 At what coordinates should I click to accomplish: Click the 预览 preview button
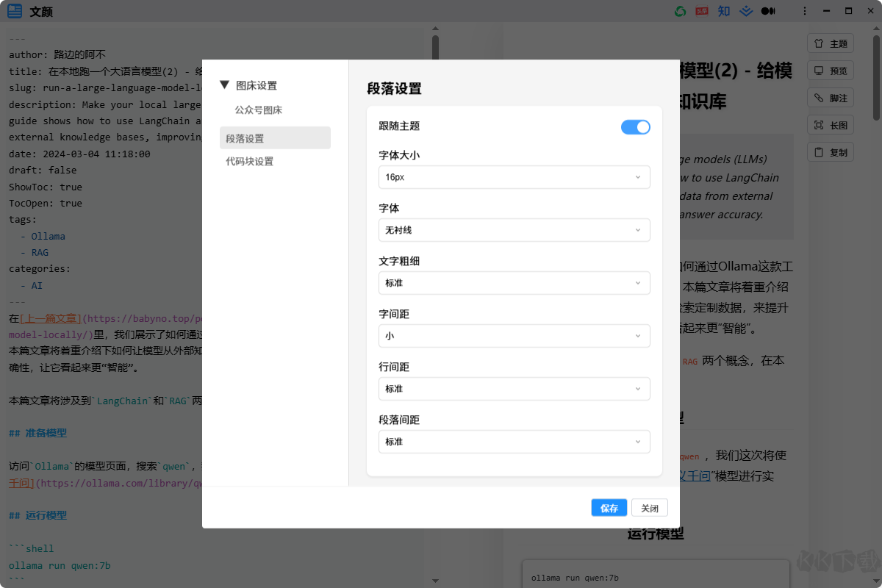pyautogui.click(x=831, y=71)
